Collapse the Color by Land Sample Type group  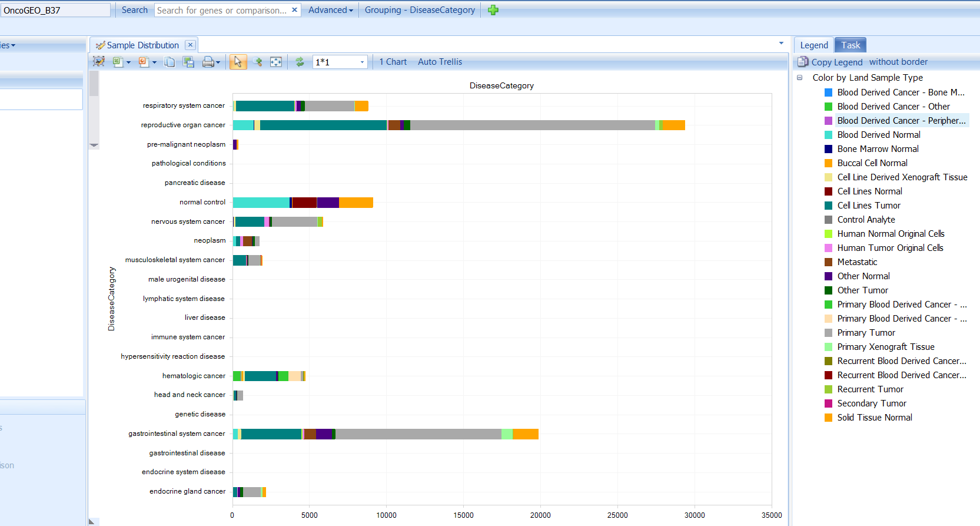[799, 78]
